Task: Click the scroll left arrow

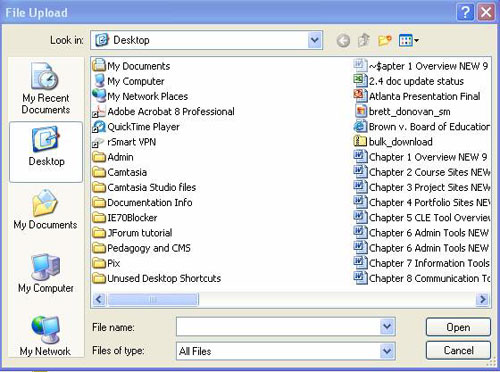Action: [x=99, y=299]
